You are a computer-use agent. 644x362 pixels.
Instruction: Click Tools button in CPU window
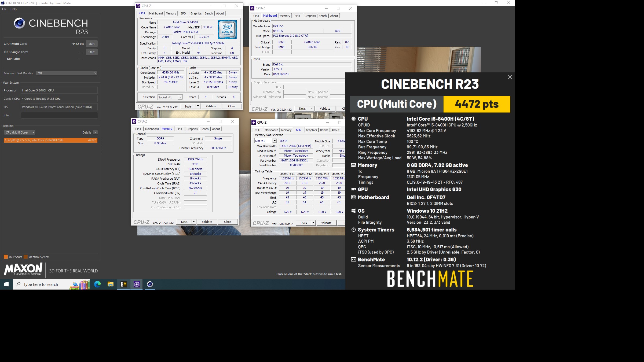click(x=188, y=106)
